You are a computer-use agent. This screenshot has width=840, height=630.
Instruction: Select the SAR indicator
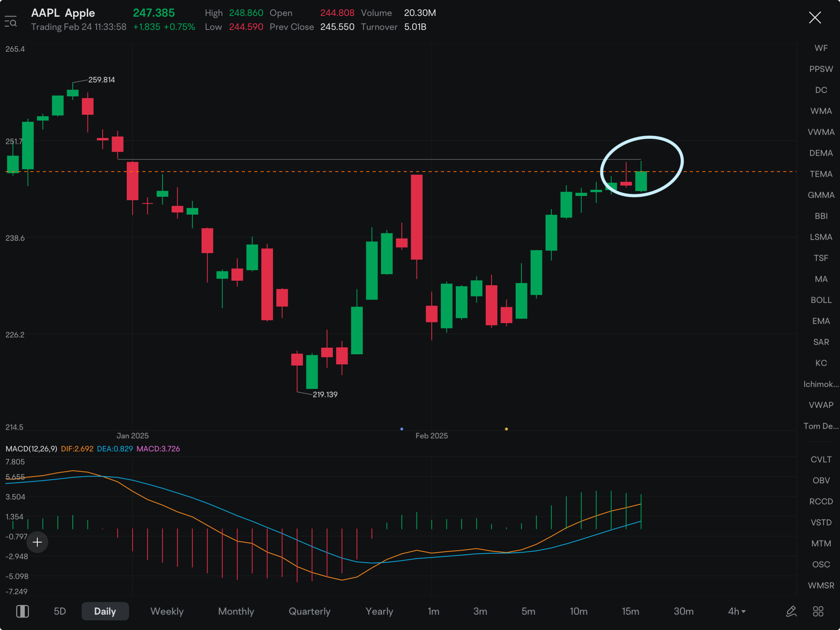[x=821, y=342]
